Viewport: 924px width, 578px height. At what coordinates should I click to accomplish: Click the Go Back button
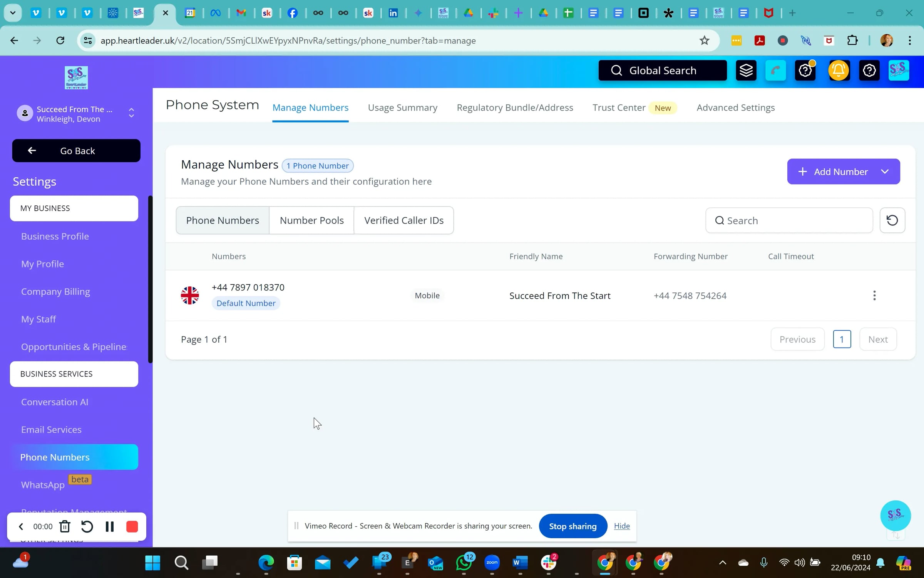pos(76,151)
